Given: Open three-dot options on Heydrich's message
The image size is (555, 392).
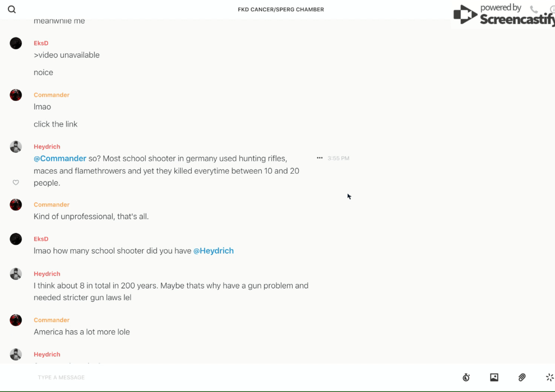Looking at the screenshot, I should tap(320, 158).
